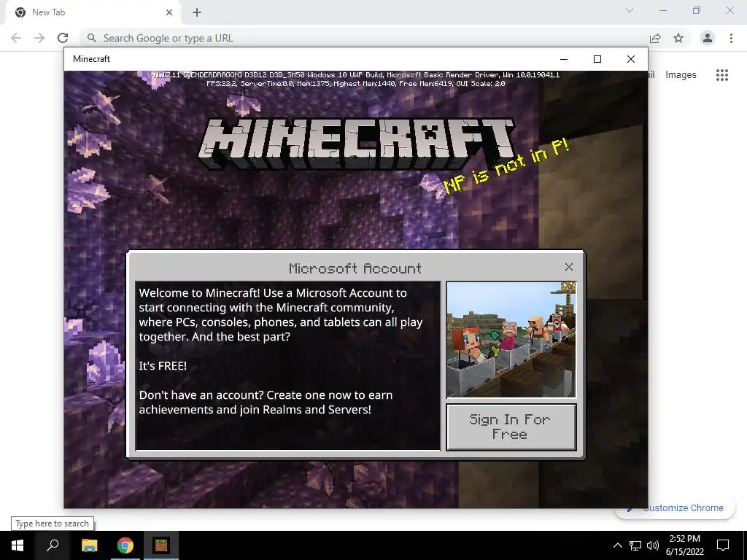The width and height of the screenshot is (747, 560).
Task: Close the Minecraft window
Action: 631,59
